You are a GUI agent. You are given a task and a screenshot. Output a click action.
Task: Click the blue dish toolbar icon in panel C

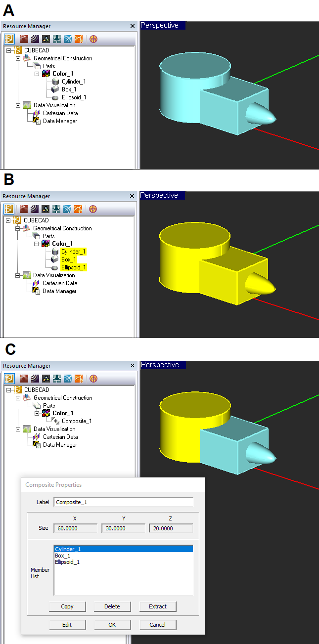(68, 378)
